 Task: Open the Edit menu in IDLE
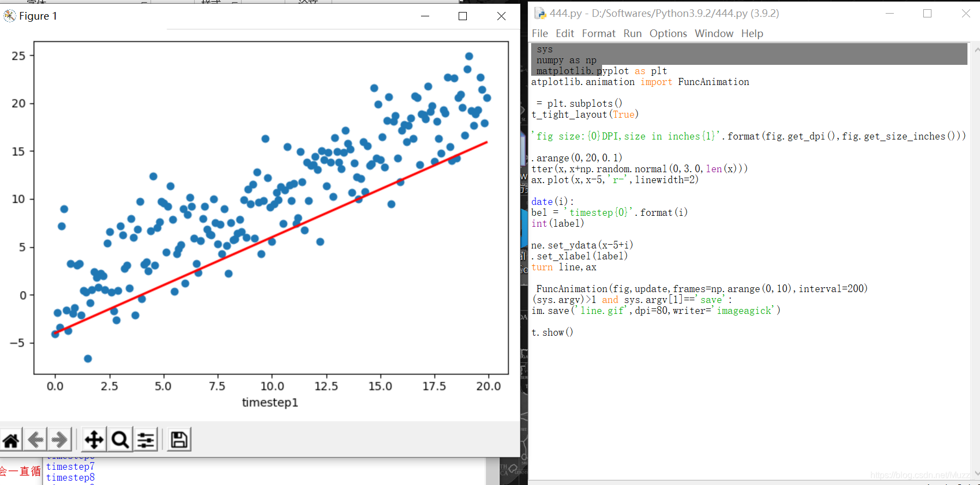click(x=565, y=33)
